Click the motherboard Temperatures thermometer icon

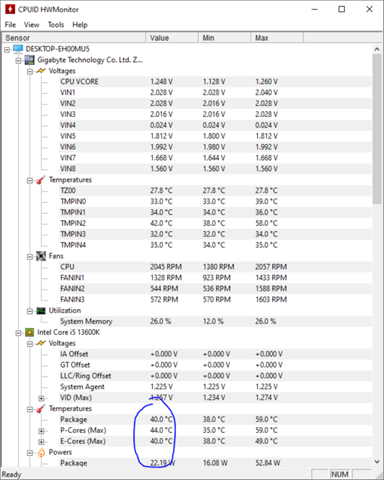point(41,180)
